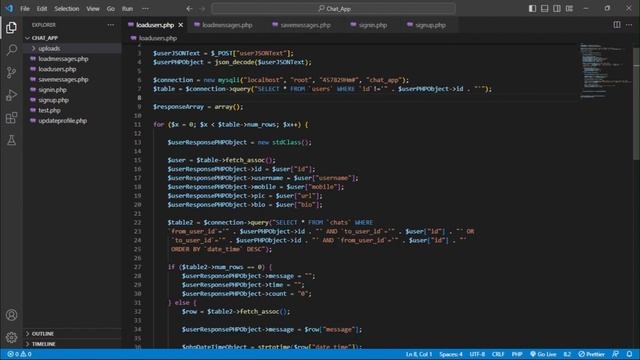Show errors and warnings problems panel

(x=19, y=354)
